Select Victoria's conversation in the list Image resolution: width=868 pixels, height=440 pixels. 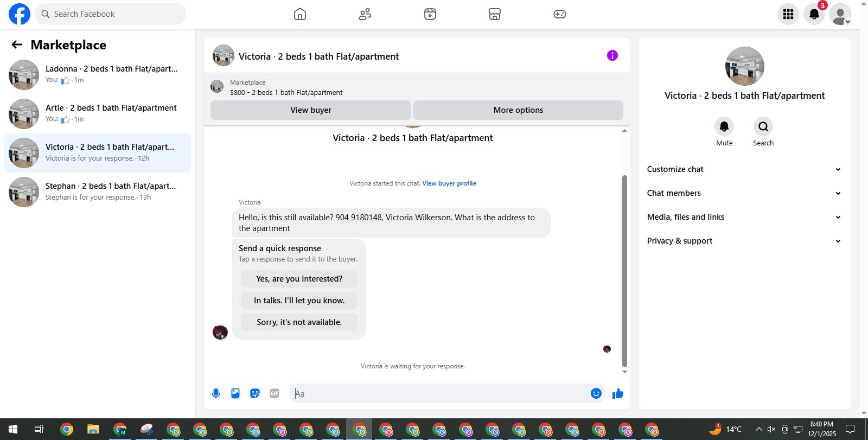pos(98,153)
